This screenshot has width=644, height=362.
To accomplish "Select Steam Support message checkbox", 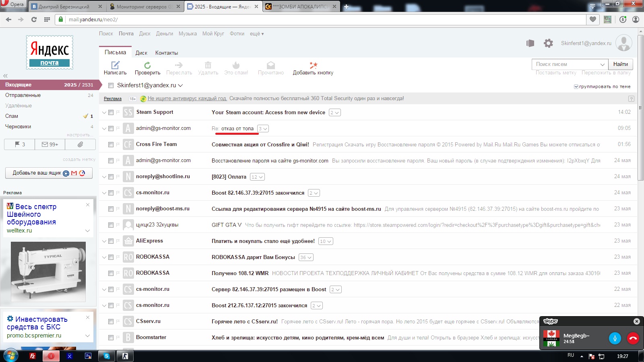I will coord(111,112).
